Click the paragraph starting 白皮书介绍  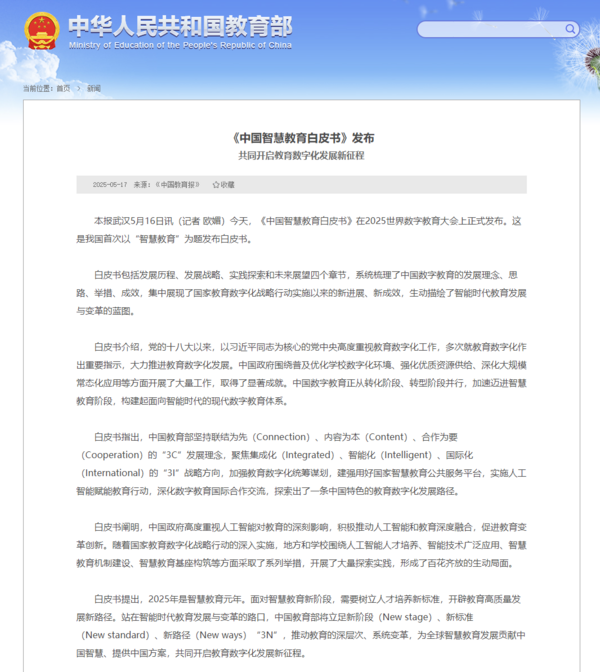301,374
